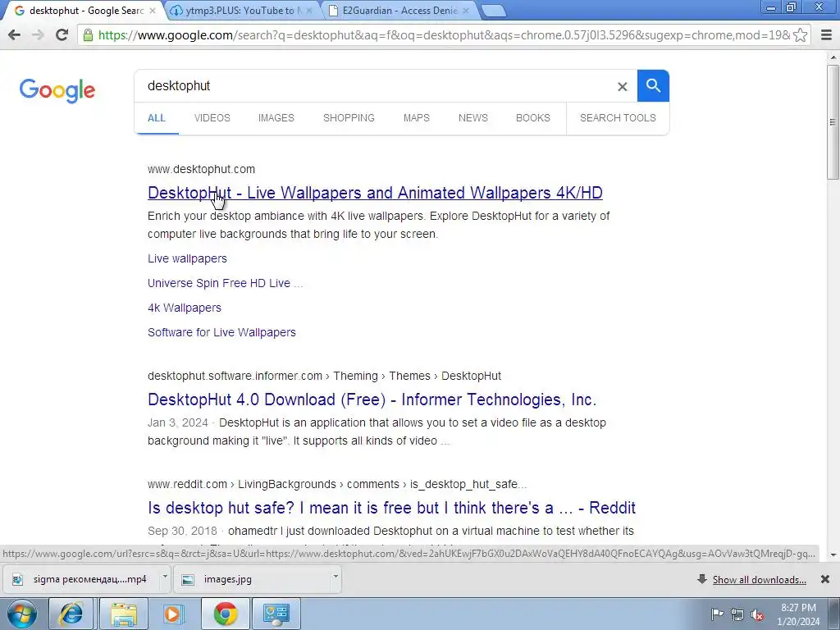840x630 pixels.
Task: Click Show all downloads link
Action: pyautogui.click(x=759, y=580)
